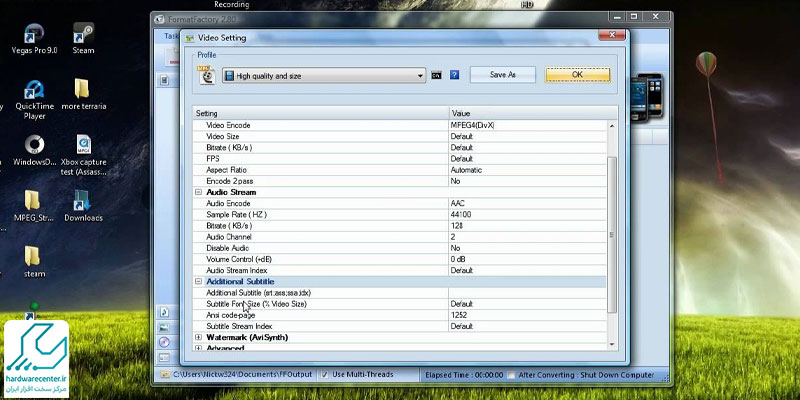This screenshot has width=800, height=400.
Task: Open the WindowsD... disc icon on desktop
Action: click(x=34, y=151)
